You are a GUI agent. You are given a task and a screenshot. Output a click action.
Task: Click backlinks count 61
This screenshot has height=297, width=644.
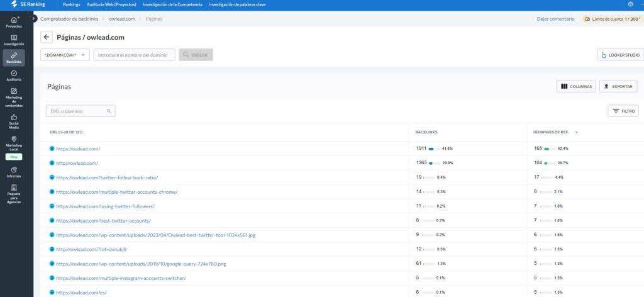[419, 263]
